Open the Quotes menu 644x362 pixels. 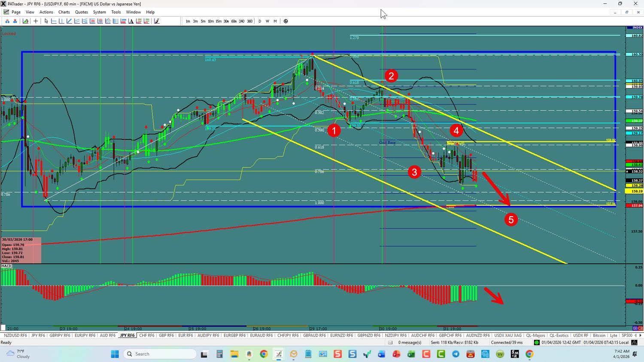coord(81,12)
